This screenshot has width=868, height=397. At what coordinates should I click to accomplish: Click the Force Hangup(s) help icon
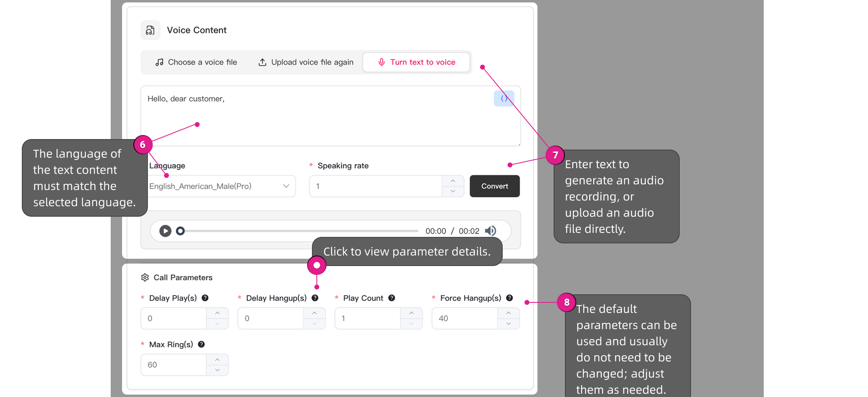[x=510, y=298]
